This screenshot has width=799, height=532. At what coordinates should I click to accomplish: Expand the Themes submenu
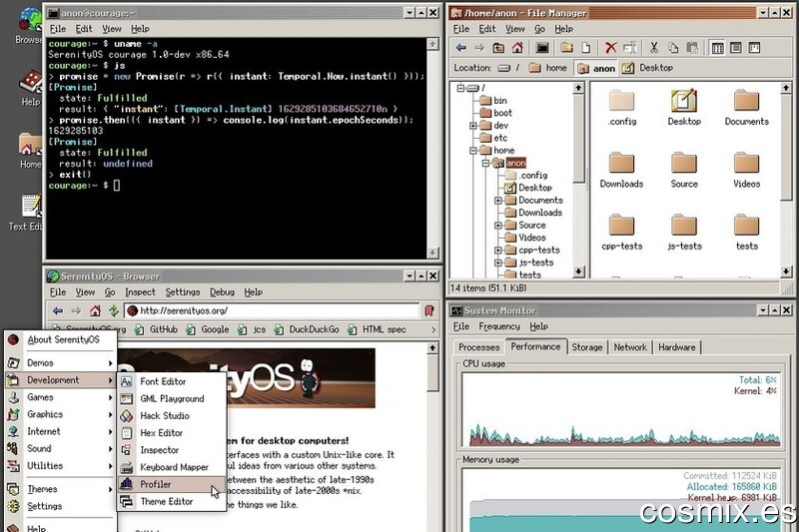click(60, 489)
